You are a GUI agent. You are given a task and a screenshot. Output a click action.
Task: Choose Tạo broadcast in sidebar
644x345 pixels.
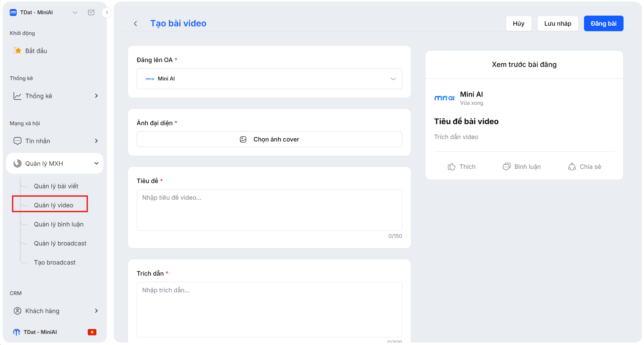pyautogui.click(x=54, y=262)
